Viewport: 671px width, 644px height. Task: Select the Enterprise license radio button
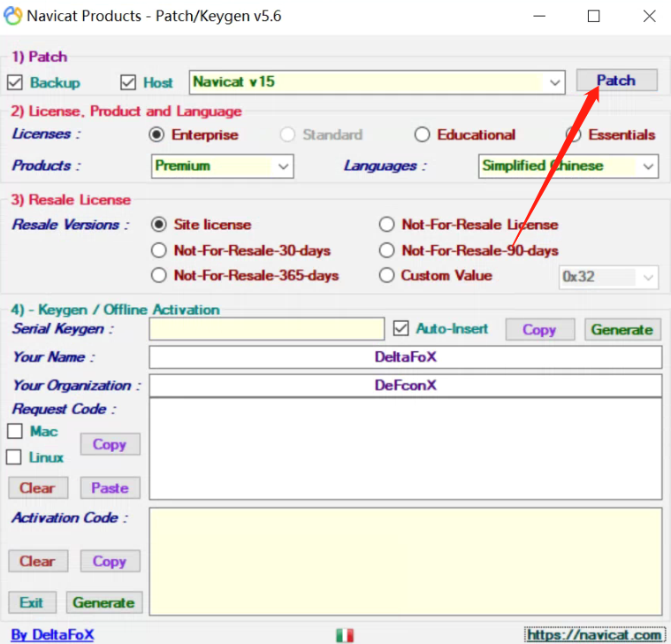point(156,134)
